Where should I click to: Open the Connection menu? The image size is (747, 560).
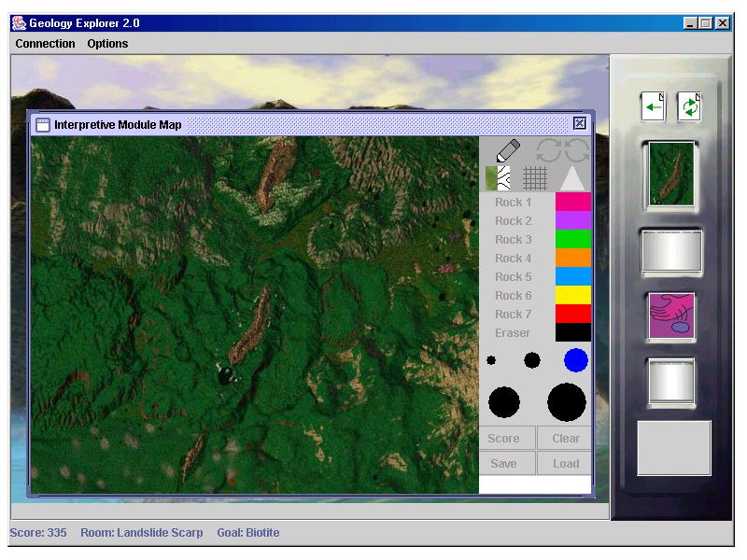[45, 44]
